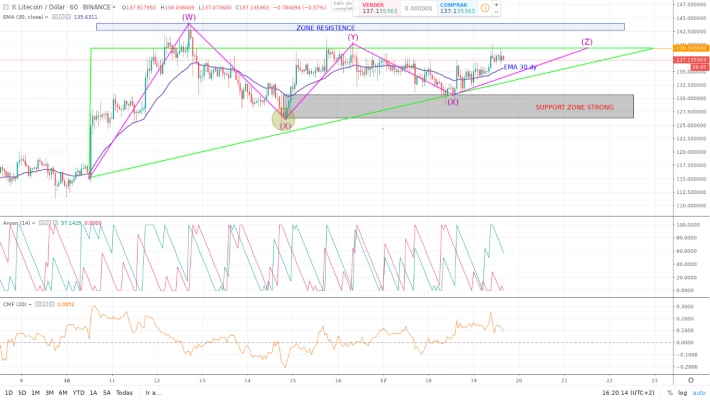
Task: Toggle the percent (%) scale
Action: 670,393
